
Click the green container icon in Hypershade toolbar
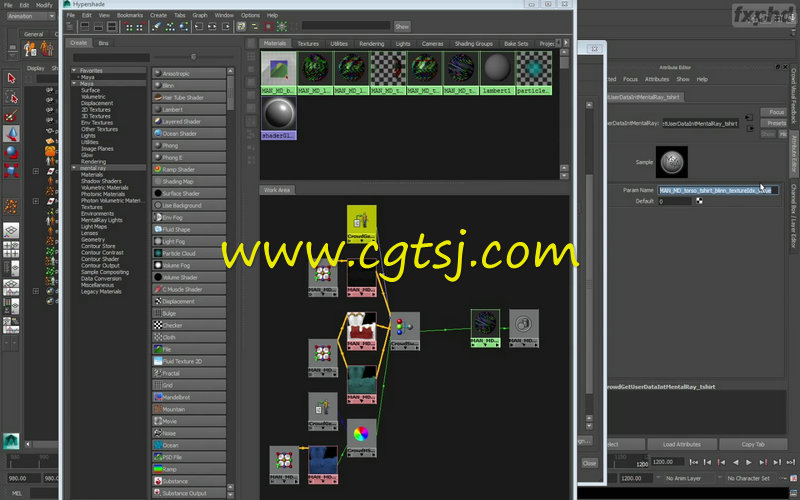[282, 26]
